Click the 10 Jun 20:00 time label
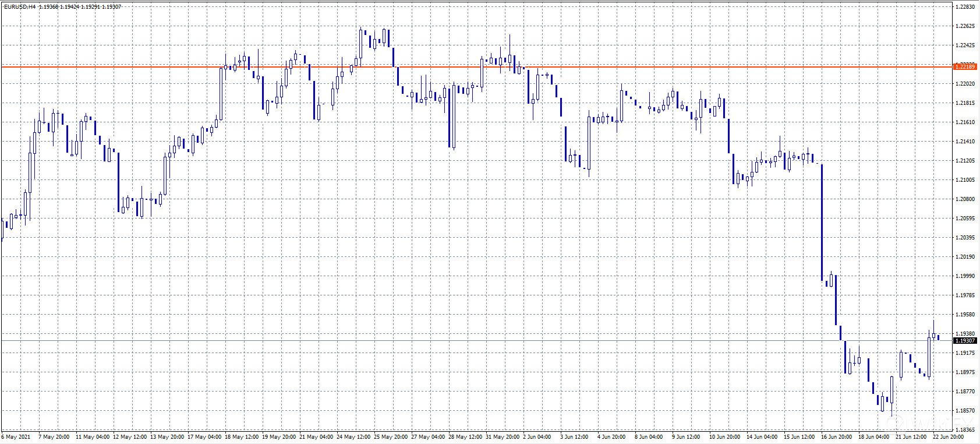 tap(724, 436)
